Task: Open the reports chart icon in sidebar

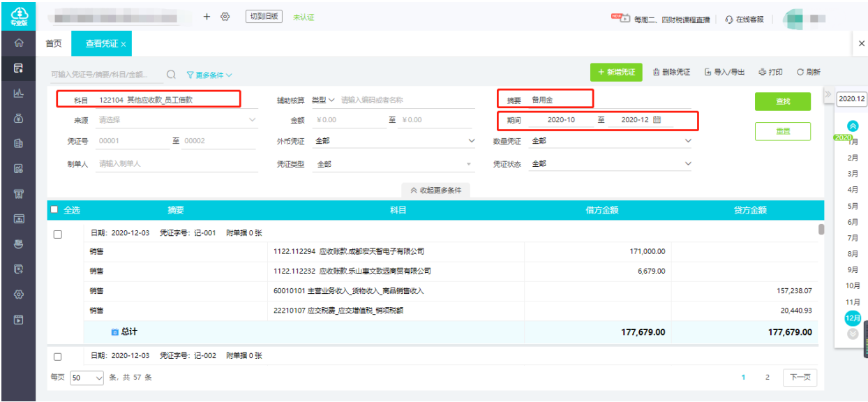Action: (x=19, y=94)
